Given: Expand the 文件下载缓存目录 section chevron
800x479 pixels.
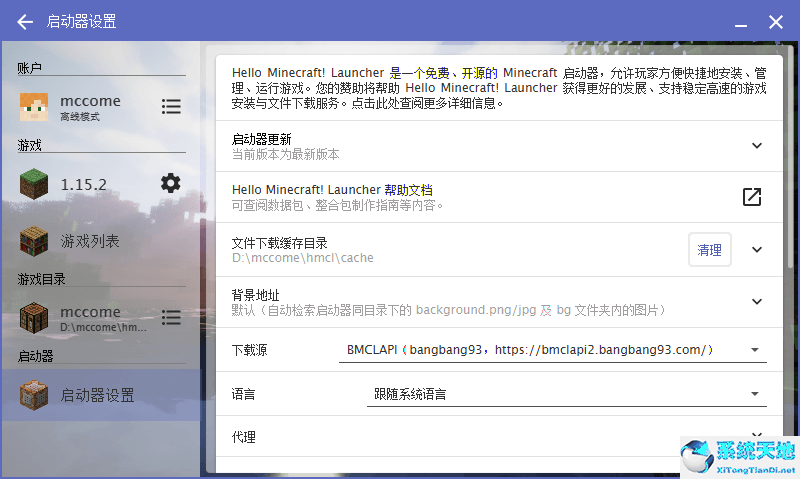Looking at the screenshot, I should click(x=757, y=249).
